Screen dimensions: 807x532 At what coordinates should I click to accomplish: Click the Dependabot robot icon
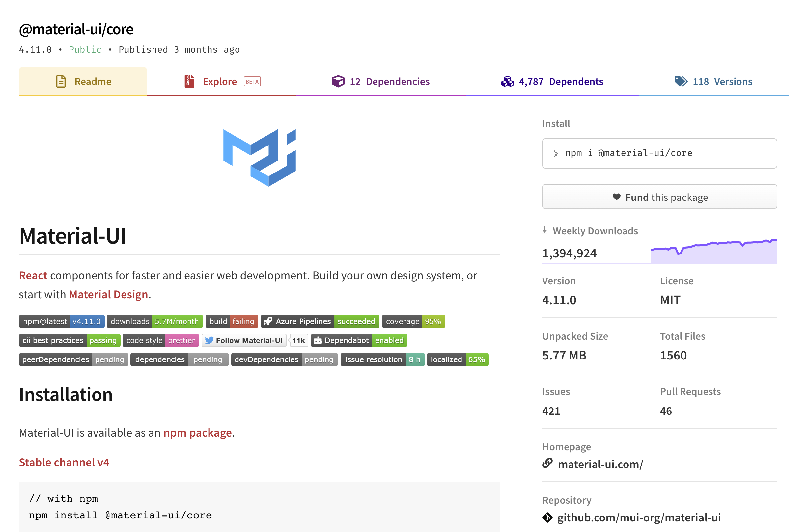(x=318, y=340)
